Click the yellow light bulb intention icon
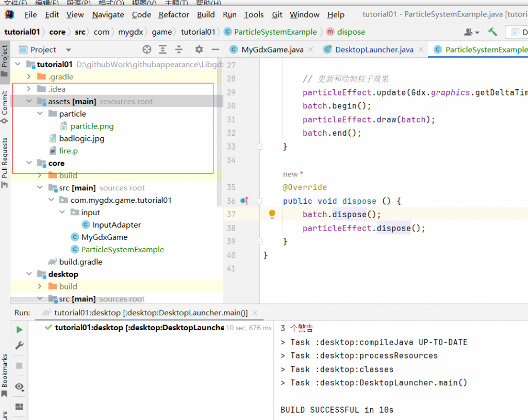The width and height of the screenshot is (528, 420). (272, 215)
